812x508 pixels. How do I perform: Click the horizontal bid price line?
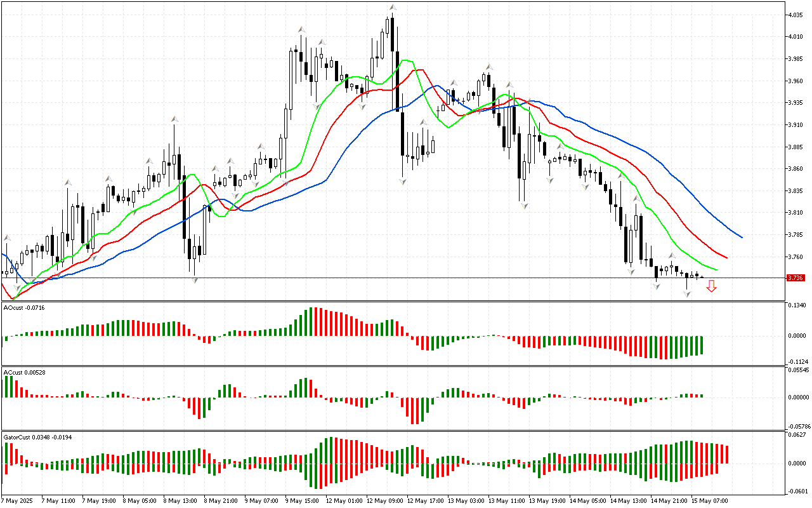tap(381, 277)
